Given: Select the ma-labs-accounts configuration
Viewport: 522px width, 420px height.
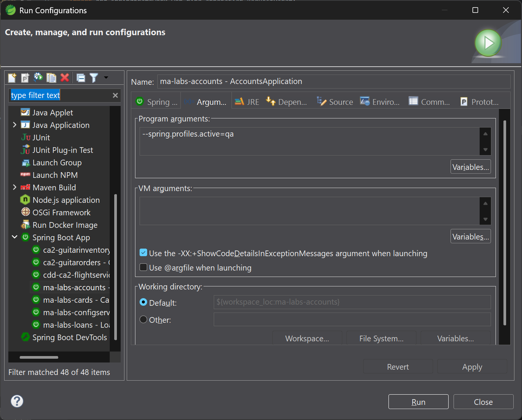Looking at the screenshot, I should (x=76, y=287).
